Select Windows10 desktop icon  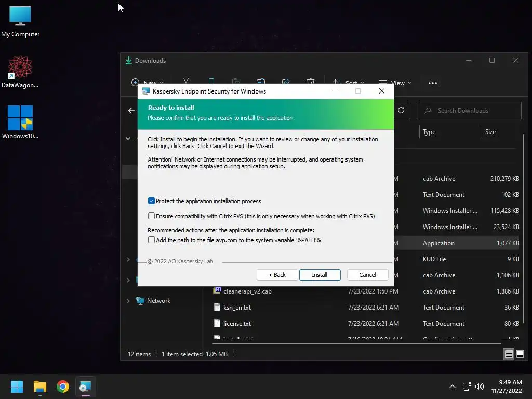[x=20, y=122]
